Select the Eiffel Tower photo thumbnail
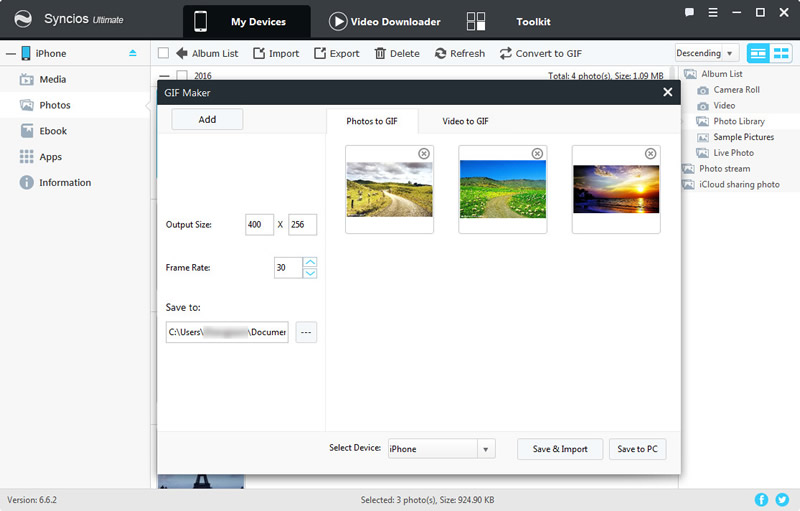Image resolution: width=800 pixels, height=511 pixels. click(201, 481)
